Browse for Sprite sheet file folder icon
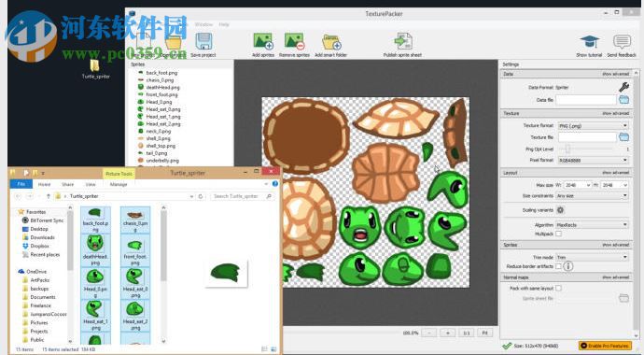Image resolution: width=644 pixels, height=355 pixels. tap(623, 298)
